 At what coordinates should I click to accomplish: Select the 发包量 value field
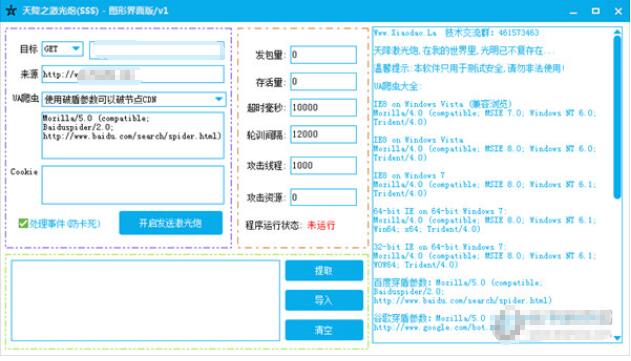323,55
